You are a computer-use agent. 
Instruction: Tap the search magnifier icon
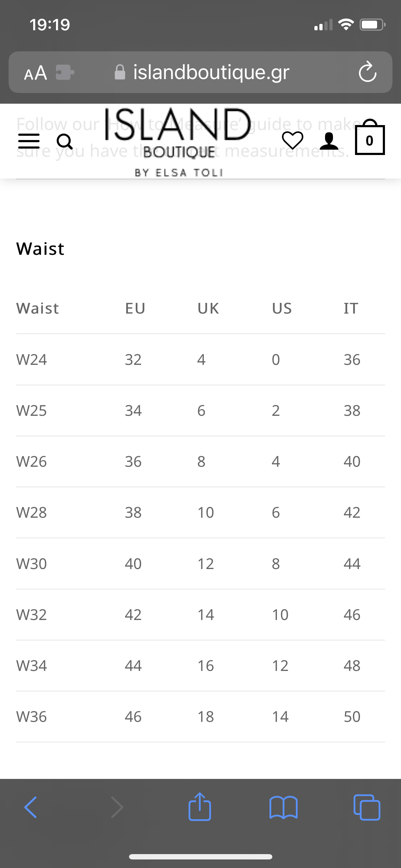[65, 142]
